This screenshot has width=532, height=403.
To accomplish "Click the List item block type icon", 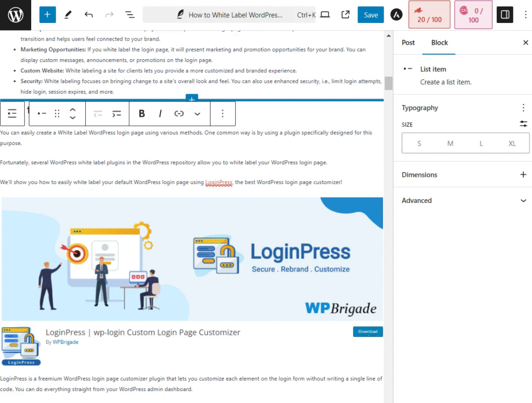I will click(42, 113).
